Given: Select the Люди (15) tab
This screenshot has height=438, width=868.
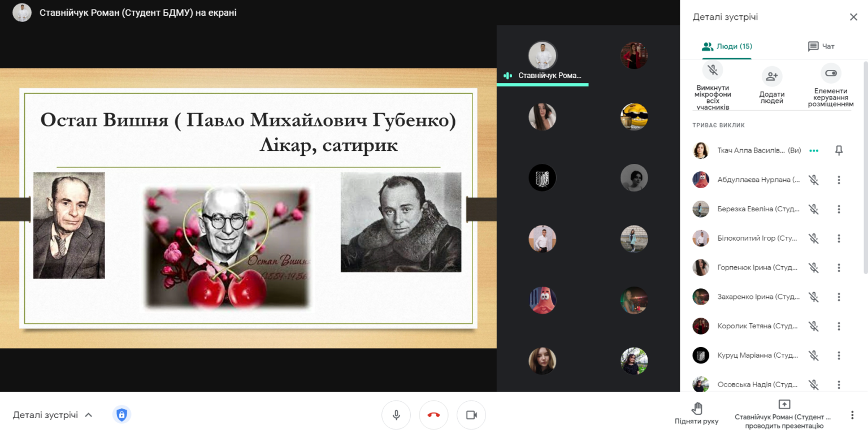Looking at the screenshot, I should pyautogui.click(x=727, y=46).
